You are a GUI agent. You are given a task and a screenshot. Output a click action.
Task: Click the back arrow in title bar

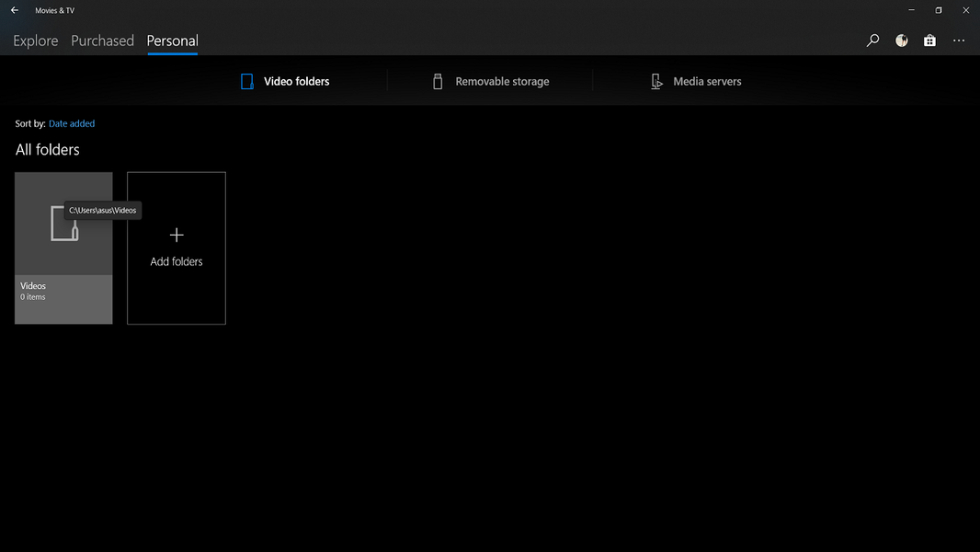tap(15, 10)
